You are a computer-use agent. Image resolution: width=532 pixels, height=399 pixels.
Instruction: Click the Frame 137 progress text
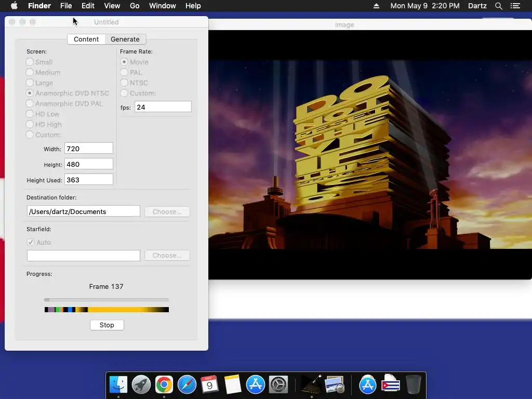pos(106,286)
